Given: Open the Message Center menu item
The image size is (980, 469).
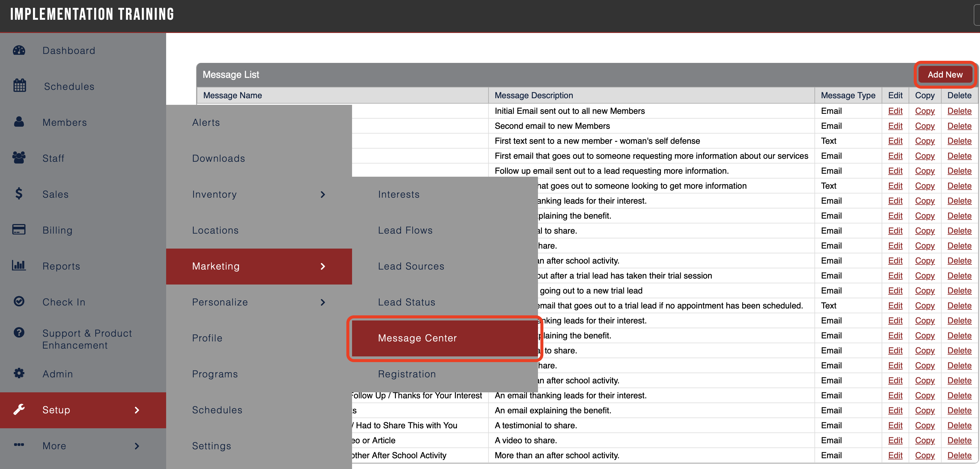Looking at the screenshot, I should (417, 338).
